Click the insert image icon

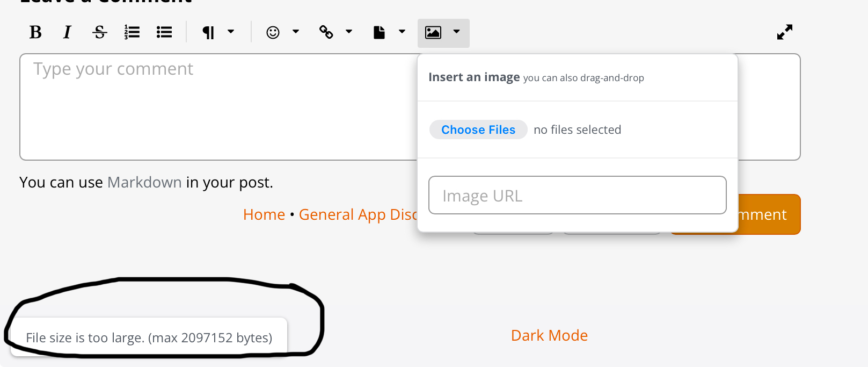(433, 33)
